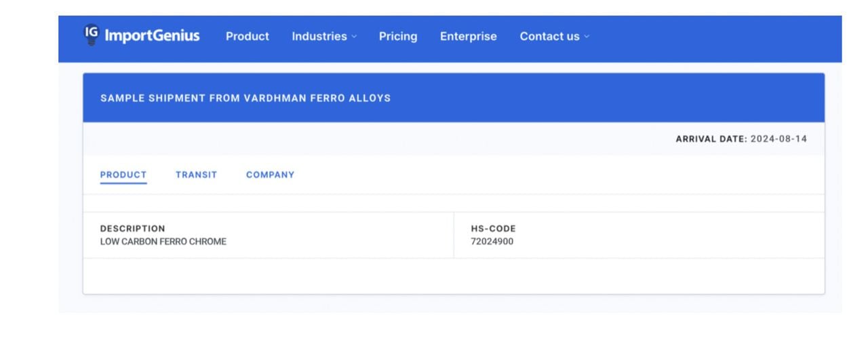Go to the Pricing page
The image size is (868, 351).
tap(398, 37)
